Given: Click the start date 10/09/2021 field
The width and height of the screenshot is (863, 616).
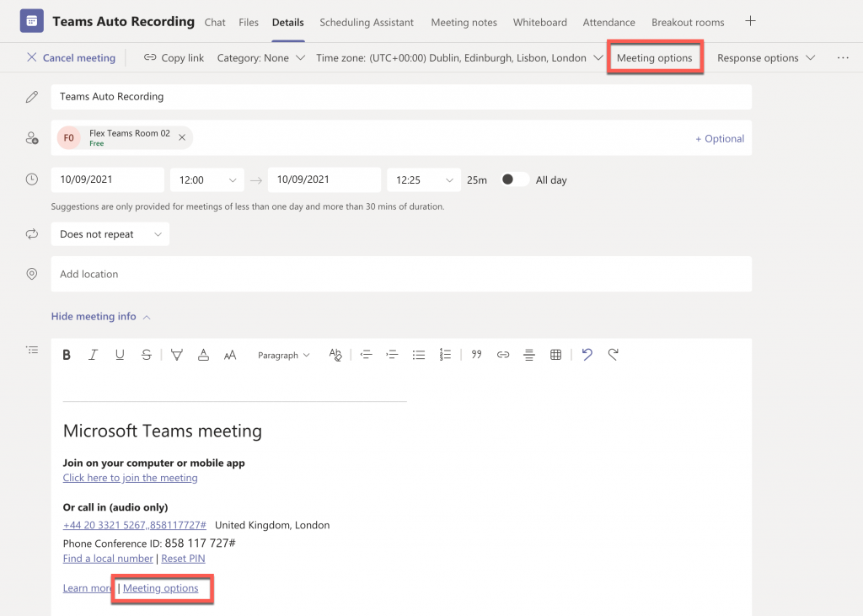Looking at the screenshot, I should [x=107, y=180].
